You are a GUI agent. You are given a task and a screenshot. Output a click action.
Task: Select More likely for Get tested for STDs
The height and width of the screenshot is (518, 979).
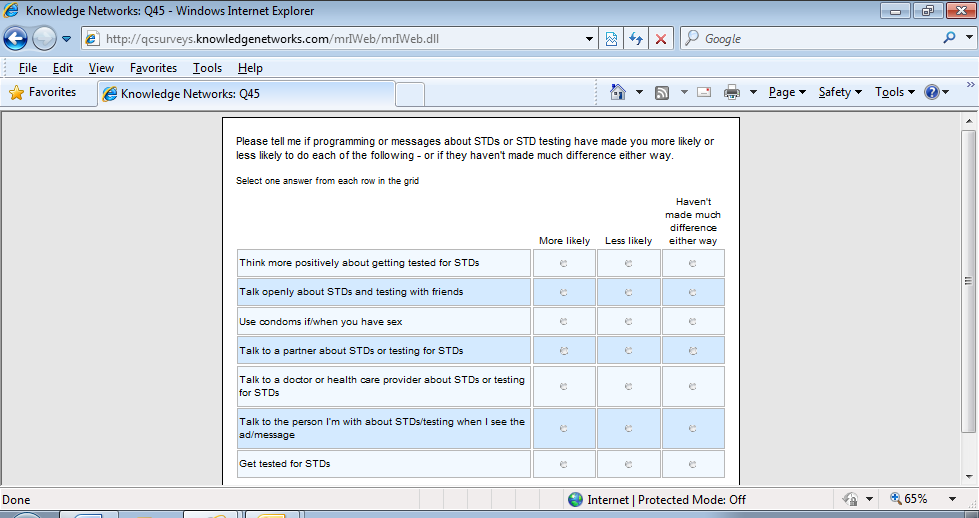point(563,464)
